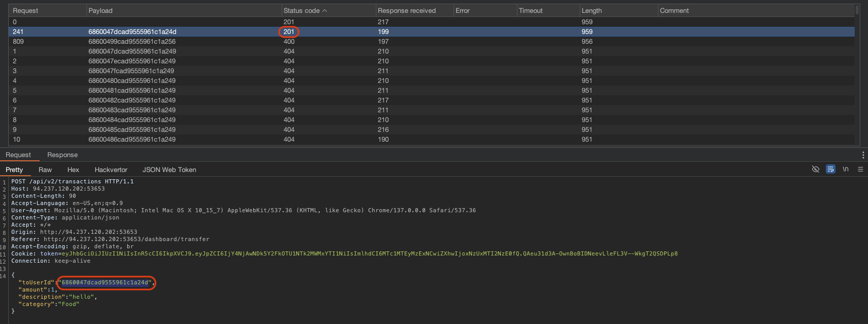Screen dimensions: 868x324
Task: Click the Connection: keep-alive header
Action: pyautogui.click(x=51, y=261)
